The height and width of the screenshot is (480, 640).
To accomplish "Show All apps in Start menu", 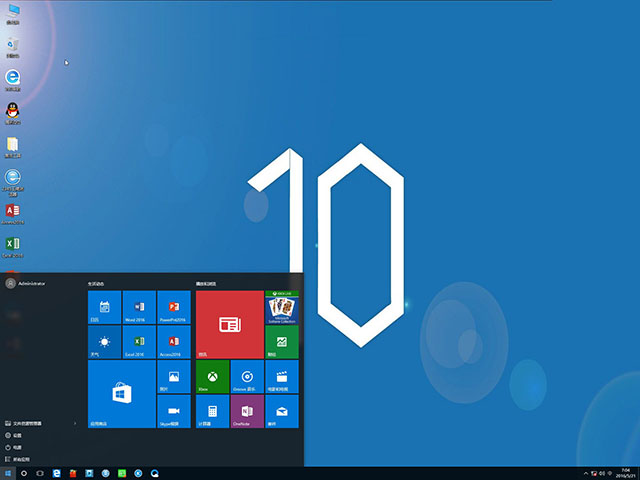I will click(x=18, y=459).
